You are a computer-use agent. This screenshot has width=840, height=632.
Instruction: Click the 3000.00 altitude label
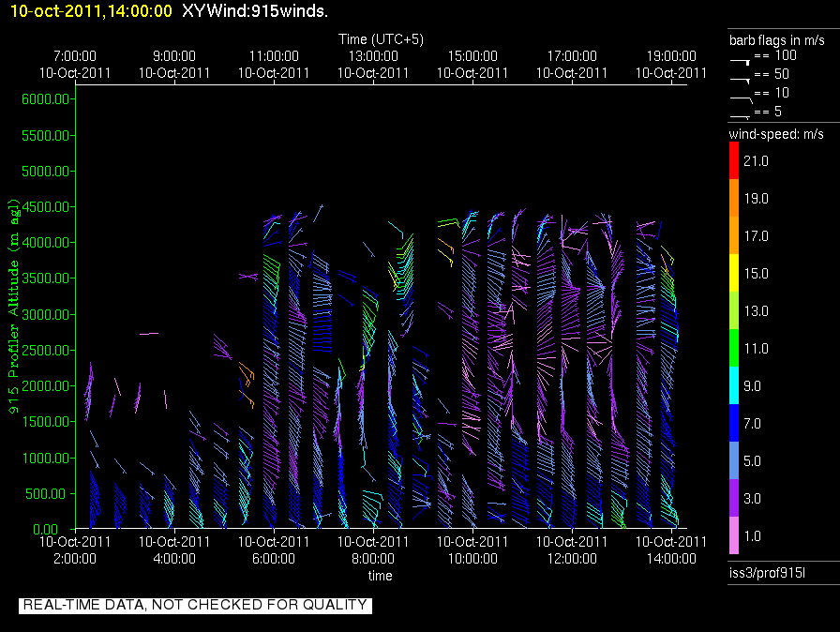coord(46,314)
